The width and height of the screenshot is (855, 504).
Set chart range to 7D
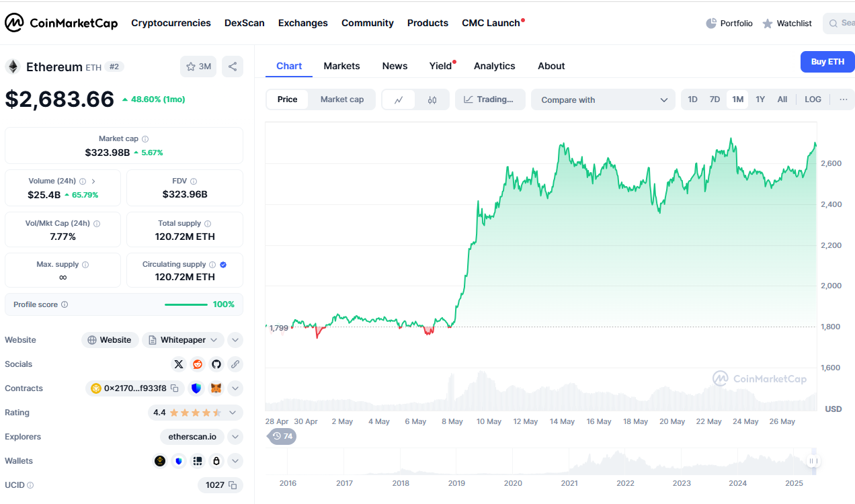tap(715, 99)
